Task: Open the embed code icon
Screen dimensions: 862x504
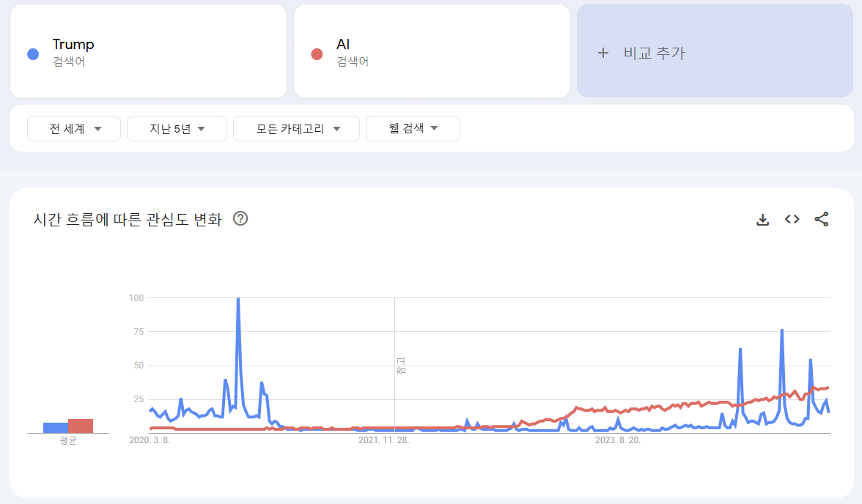Action: coord(792,219)
